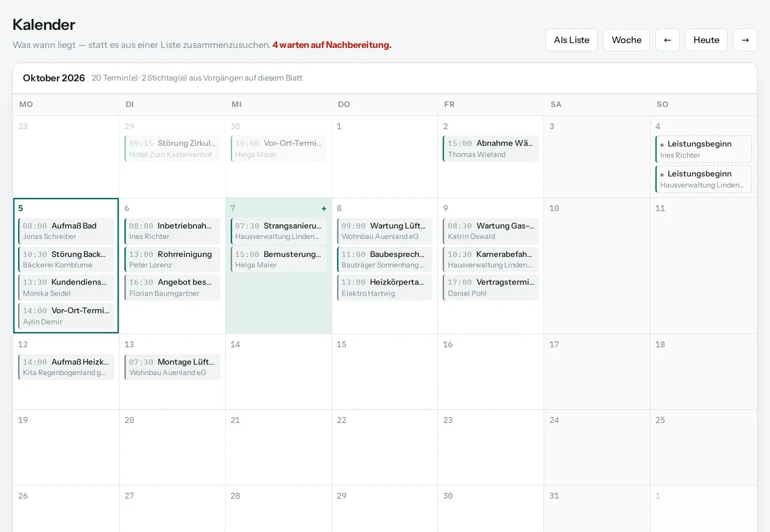The width and height of the screenshot is (770, 532).
Task: Open 08:00 Inbetriebnahme for Ines Richter
Action: [x=172, y=231]
